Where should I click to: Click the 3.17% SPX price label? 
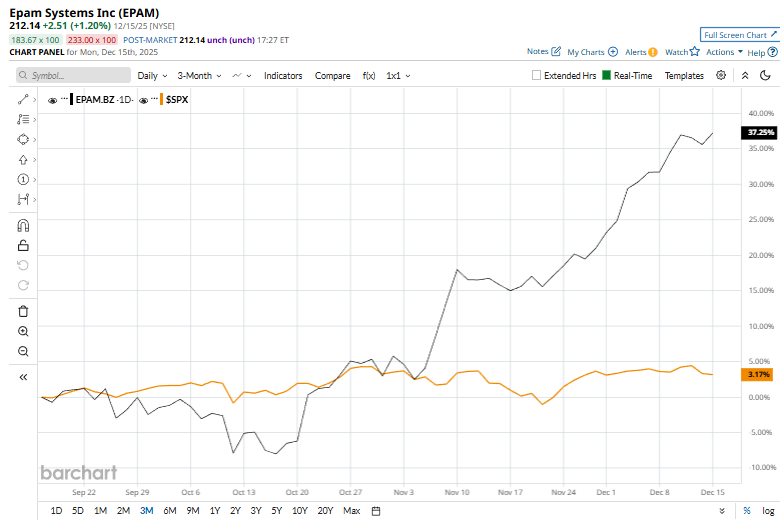(x=758, y=374)
